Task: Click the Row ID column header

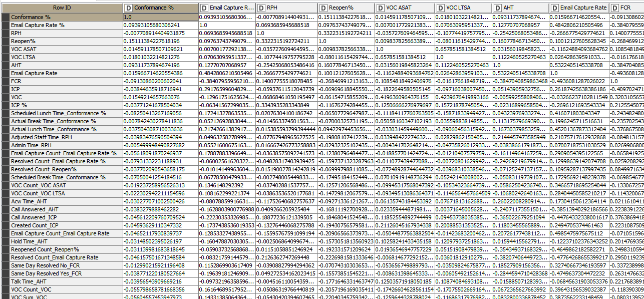Action: click(x=62, y=8)
